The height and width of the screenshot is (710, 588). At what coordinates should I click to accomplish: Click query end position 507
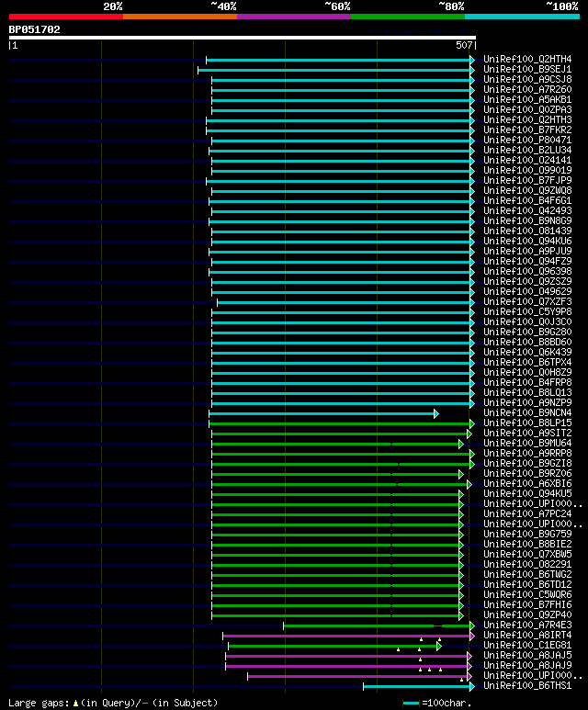tap(464, 45)
